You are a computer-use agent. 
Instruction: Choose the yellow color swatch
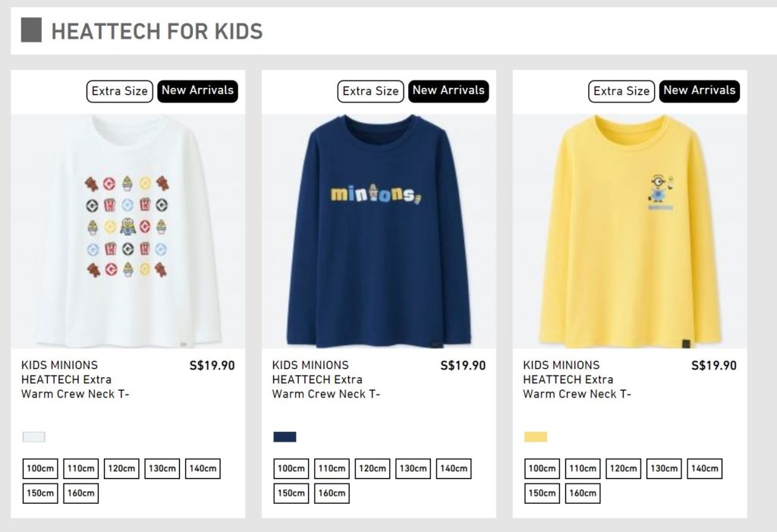[536, 436]
